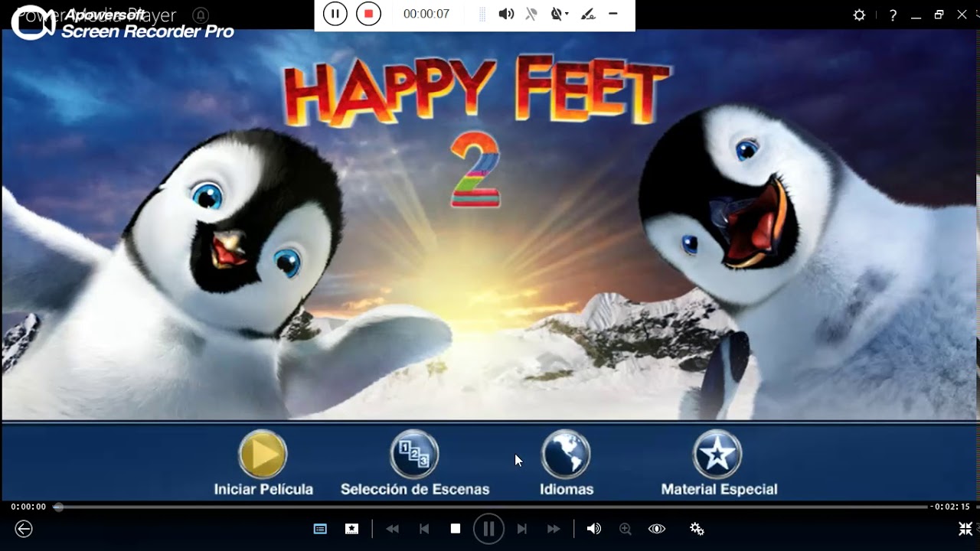Seek along the playback progress bar

click(490, 507)
